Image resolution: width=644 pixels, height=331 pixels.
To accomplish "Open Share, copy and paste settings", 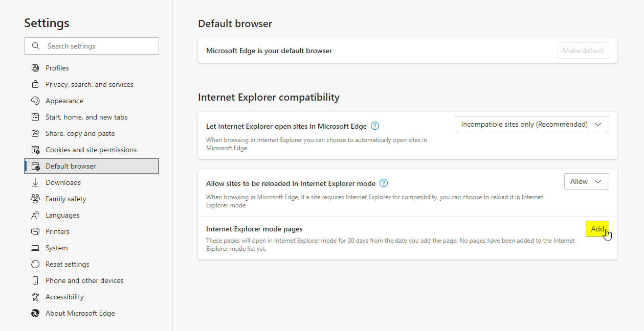I will [x=92, y=133].
